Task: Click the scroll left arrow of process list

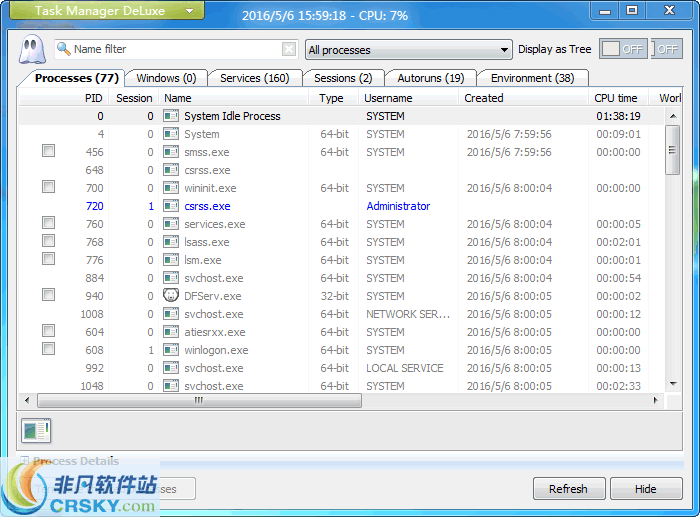Action: (27, 400)
